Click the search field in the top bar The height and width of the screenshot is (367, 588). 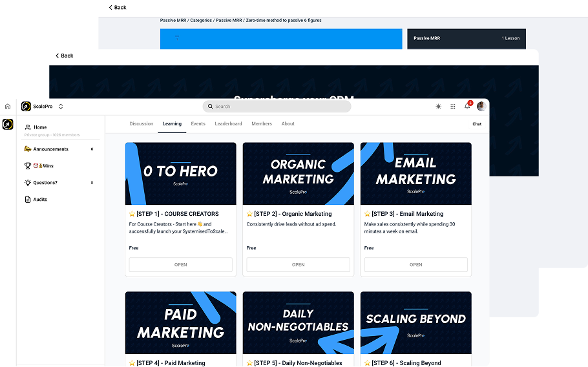[x=277, y=107]
